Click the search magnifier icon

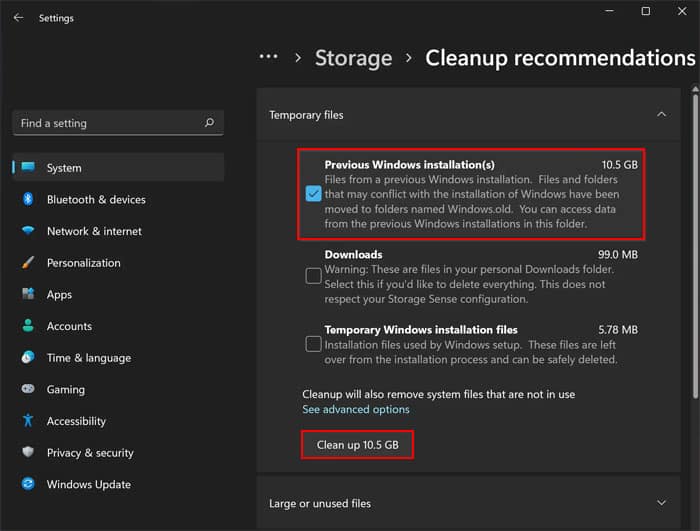click(x=209, y=122)
